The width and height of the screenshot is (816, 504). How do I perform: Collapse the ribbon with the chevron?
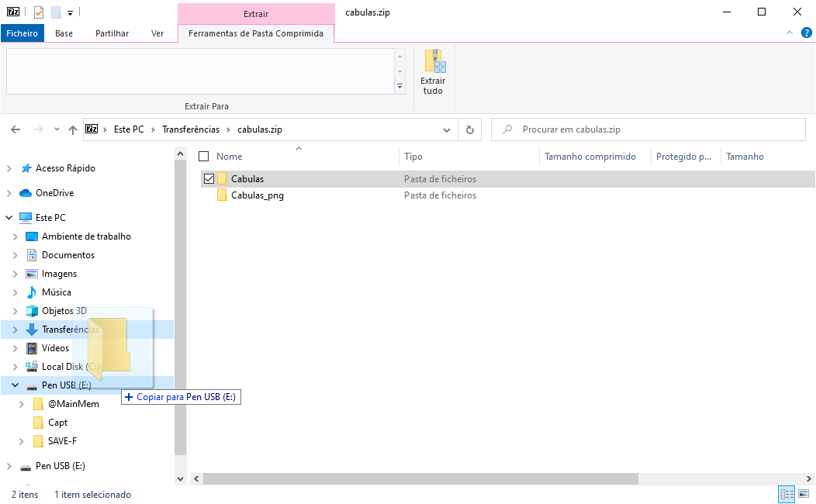click(789, 33)
